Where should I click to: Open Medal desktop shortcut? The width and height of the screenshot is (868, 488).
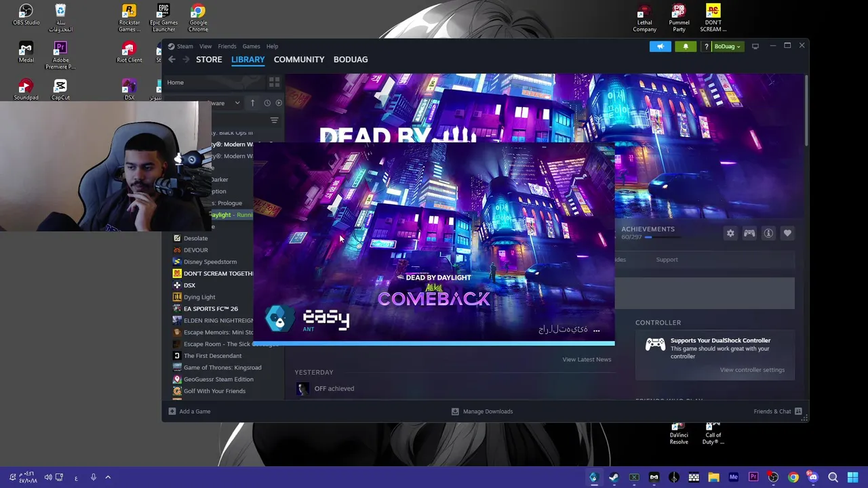(26, 53)
